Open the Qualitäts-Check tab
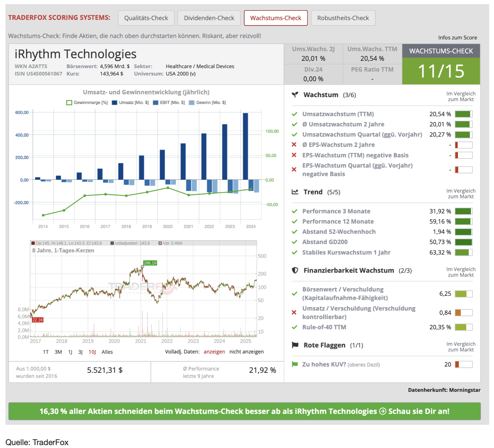This screenshot has width=494, height=448. click(146, 18)
